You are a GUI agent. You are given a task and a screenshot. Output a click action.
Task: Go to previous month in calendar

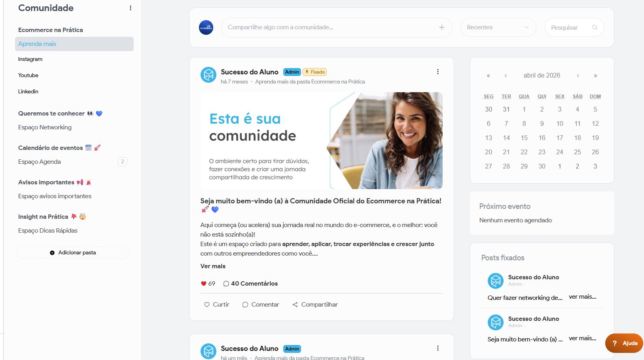(506, 76)
